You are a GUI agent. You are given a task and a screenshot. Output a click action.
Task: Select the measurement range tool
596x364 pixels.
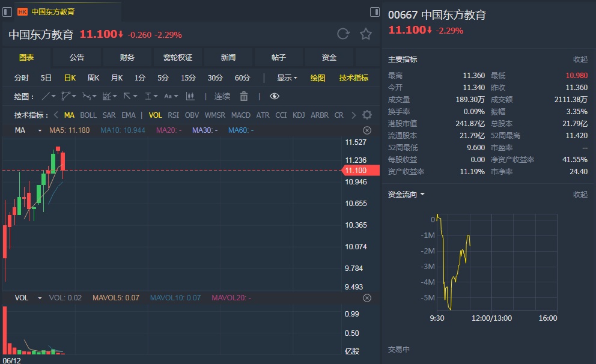point(148,97)
